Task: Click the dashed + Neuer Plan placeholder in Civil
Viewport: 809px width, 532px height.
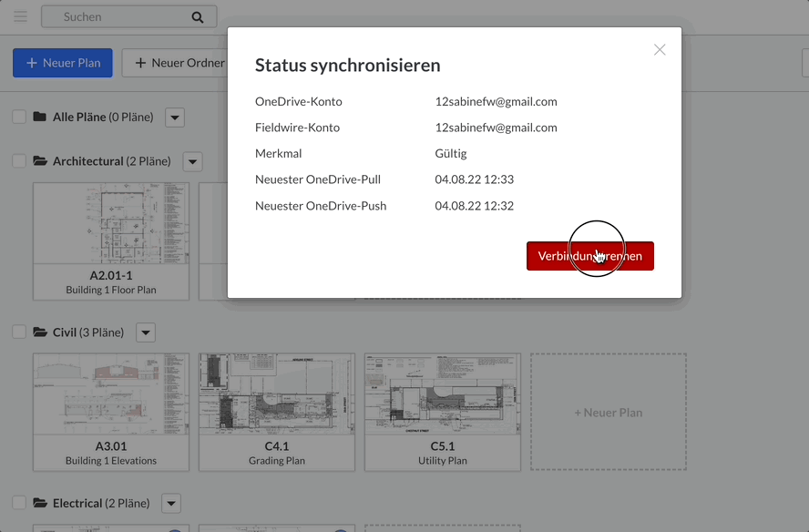Action: (609, 412)
